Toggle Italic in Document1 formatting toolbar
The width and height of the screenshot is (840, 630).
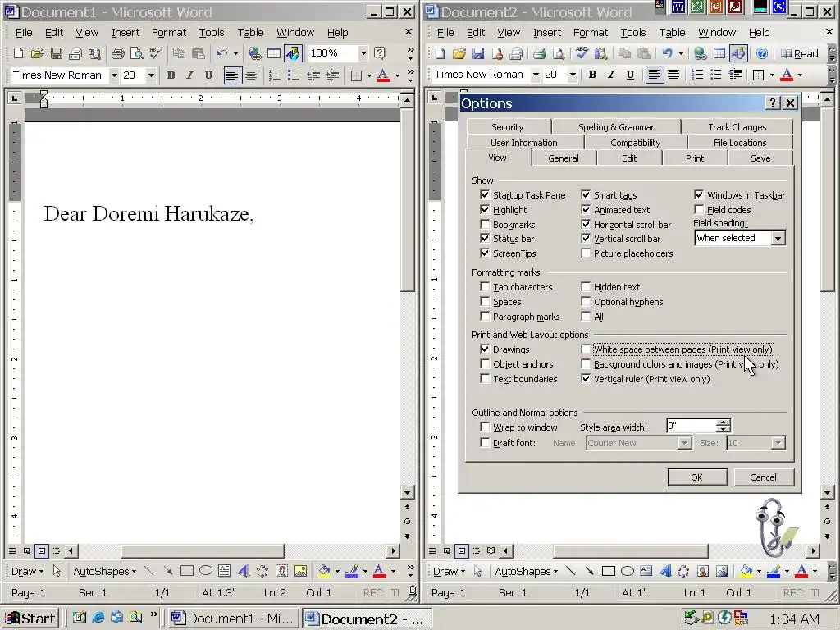click(189, 75)
